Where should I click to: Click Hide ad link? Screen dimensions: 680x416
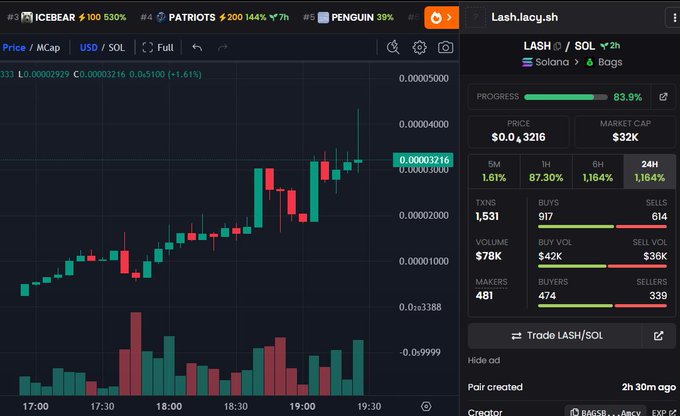pyautogui.click(x=484, y=360)
